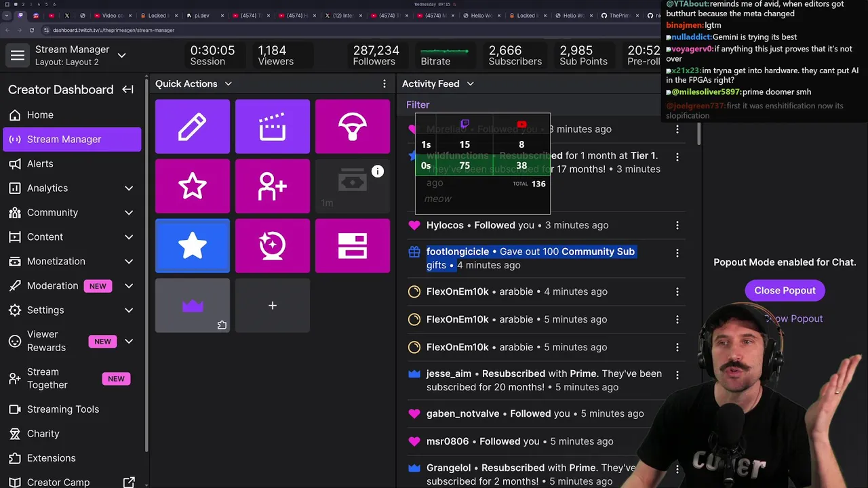Click the 1,184 Viewers stat
The width and height of the screenshot is (868, 488).
pos(275,56)
